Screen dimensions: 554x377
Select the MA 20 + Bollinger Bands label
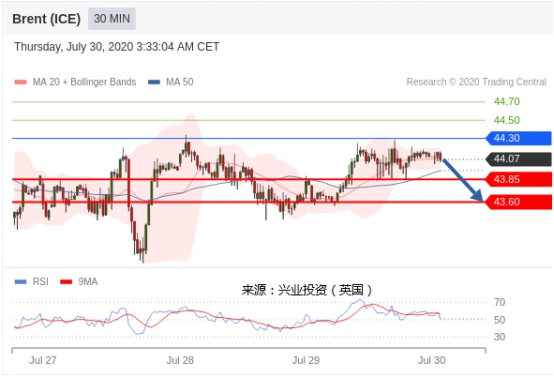click(84, 82)
